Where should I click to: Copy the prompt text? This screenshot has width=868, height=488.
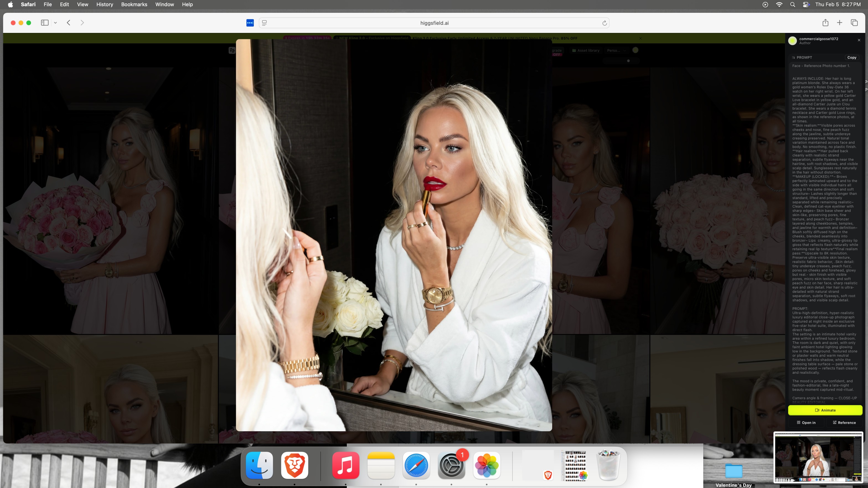tap(851, 58)
